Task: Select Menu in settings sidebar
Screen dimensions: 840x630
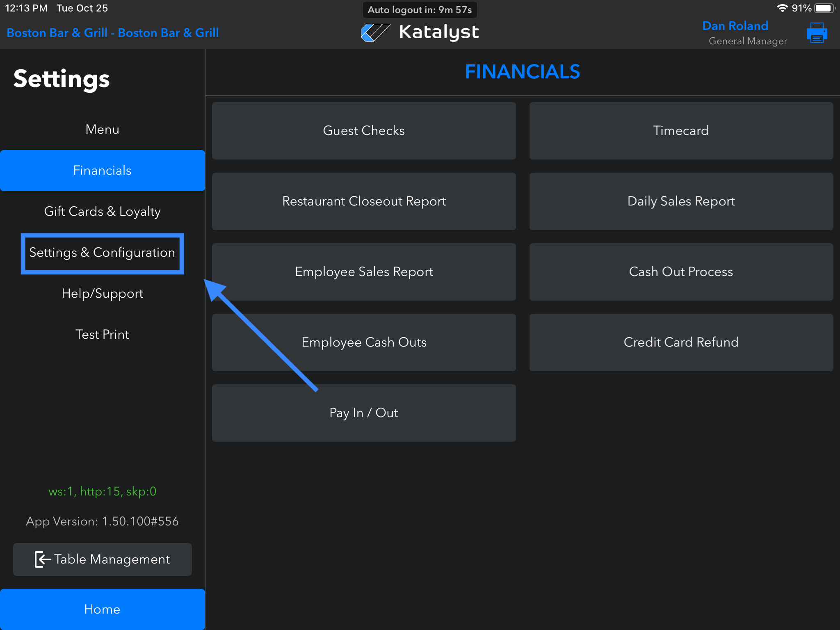Action: coord(102,130)
